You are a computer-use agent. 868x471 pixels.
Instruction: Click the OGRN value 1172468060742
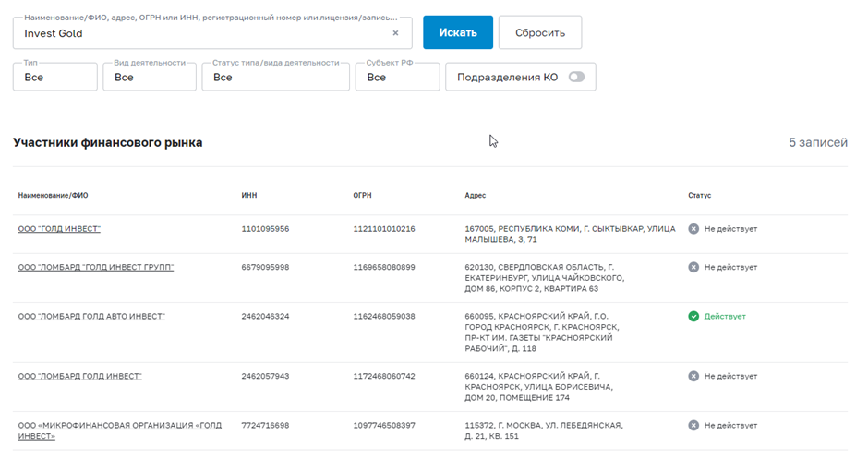point(384,376)
